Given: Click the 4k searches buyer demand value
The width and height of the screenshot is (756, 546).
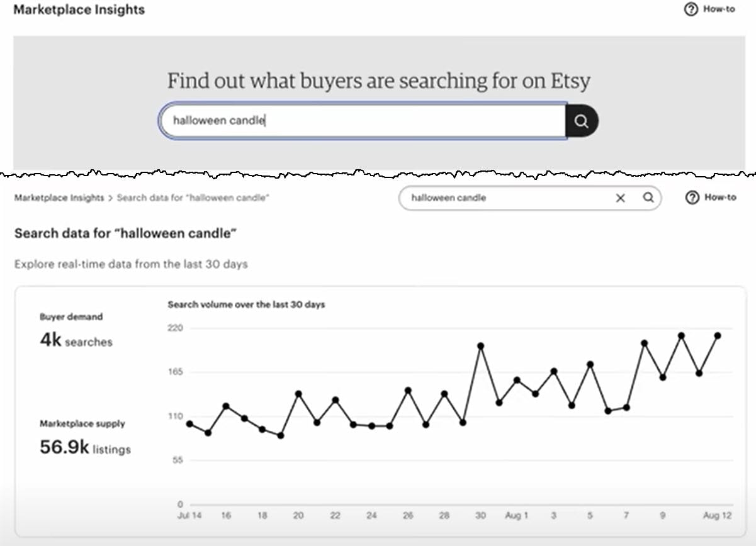Looking at the screenshot, I should tap(76, 341).
